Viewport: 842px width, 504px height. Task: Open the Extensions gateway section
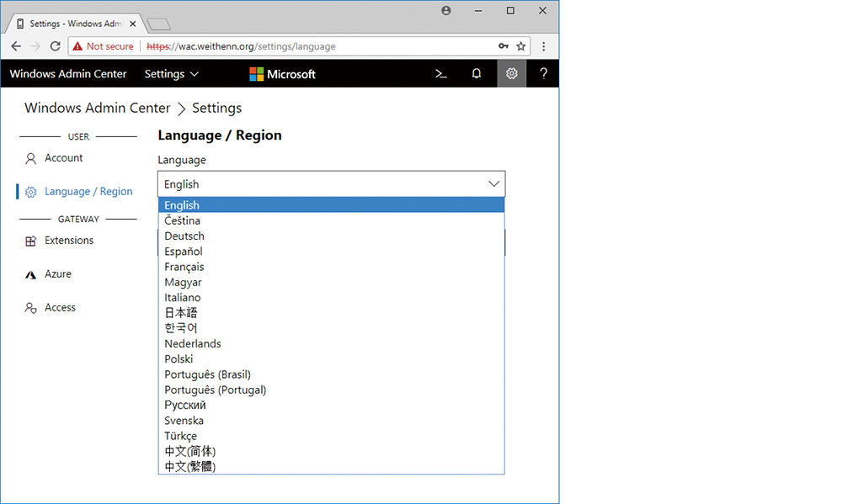tap(68, 241)
